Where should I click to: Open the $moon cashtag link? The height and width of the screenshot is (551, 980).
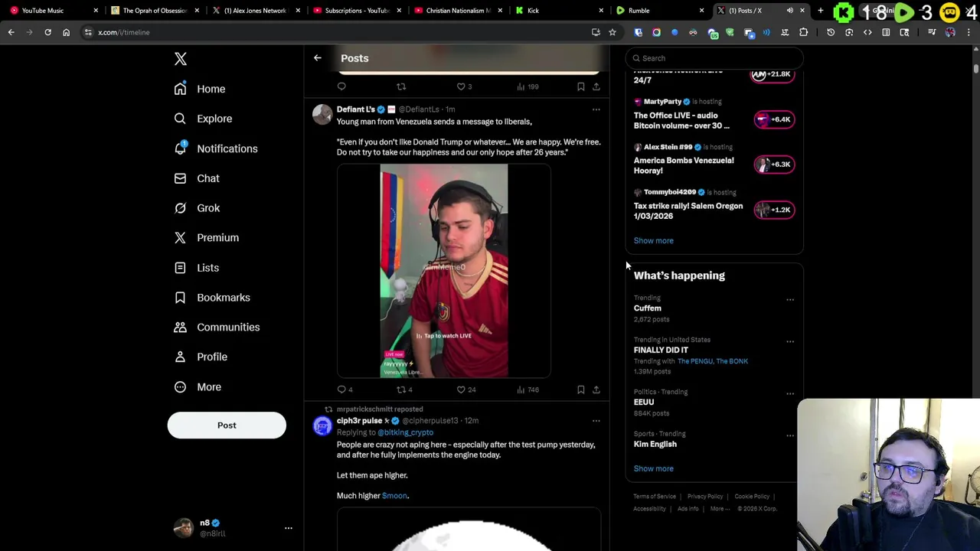[x=394, y=496]
